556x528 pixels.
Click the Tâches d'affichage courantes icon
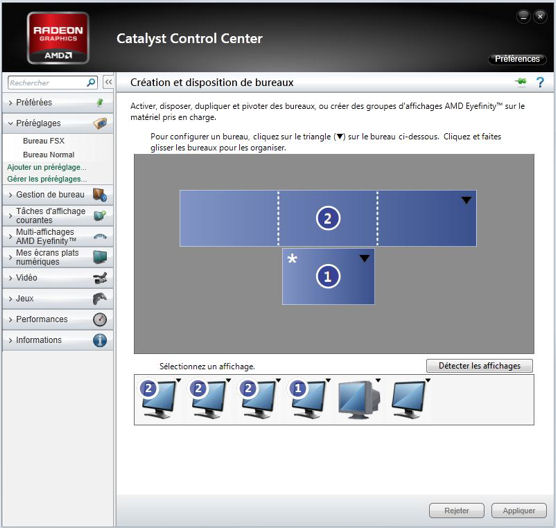[x=100, y=215]
